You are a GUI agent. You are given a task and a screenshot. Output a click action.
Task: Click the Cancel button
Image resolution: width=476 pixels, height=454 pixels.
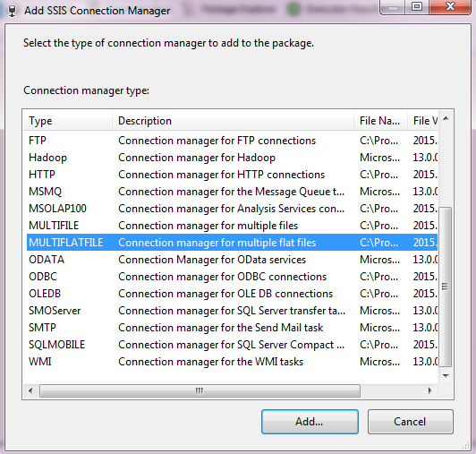tap(410, 422)
